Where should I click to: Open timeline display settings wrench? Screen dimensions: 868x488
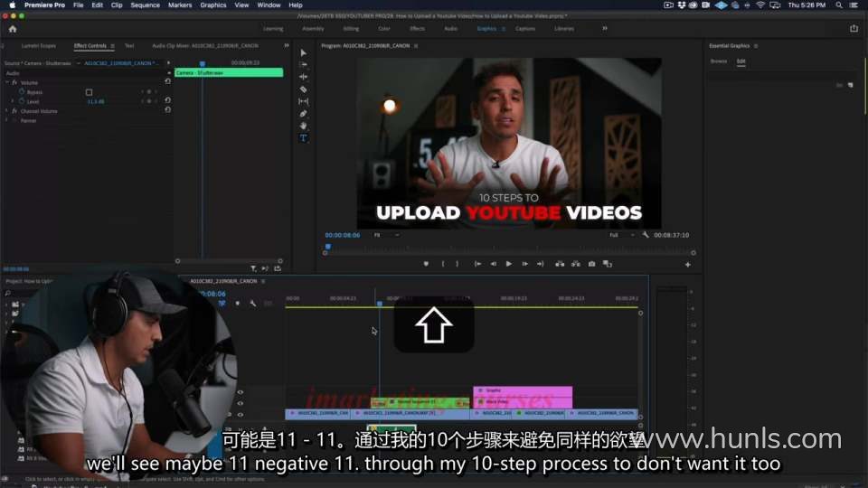tap(253, 304)
